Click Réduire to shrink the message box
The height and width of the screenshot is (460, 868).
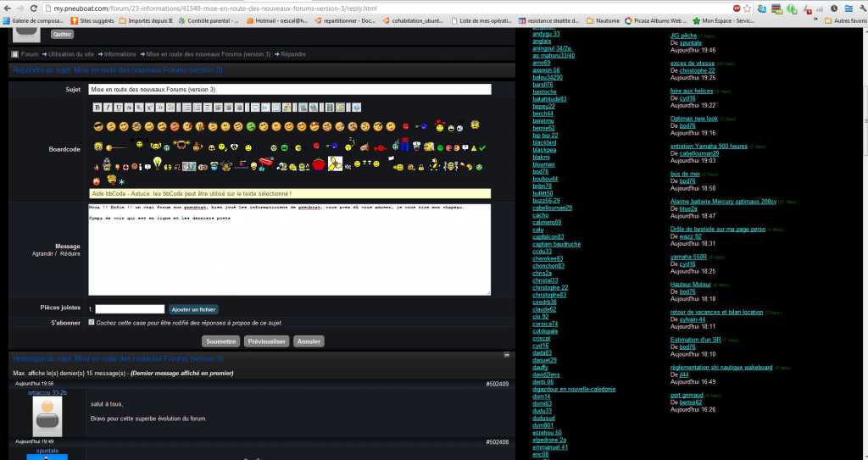pos(70,254)
